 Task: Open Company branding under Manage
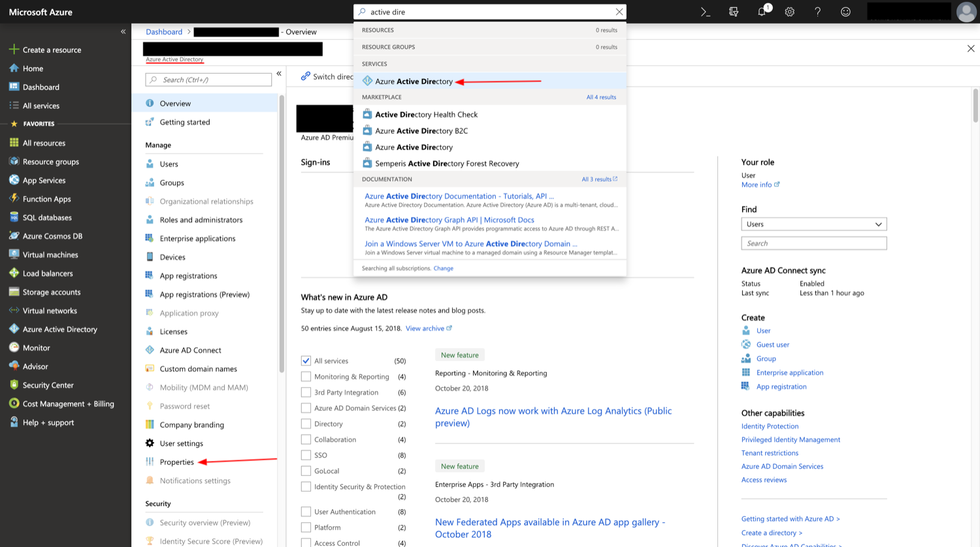tap(191, 425)
